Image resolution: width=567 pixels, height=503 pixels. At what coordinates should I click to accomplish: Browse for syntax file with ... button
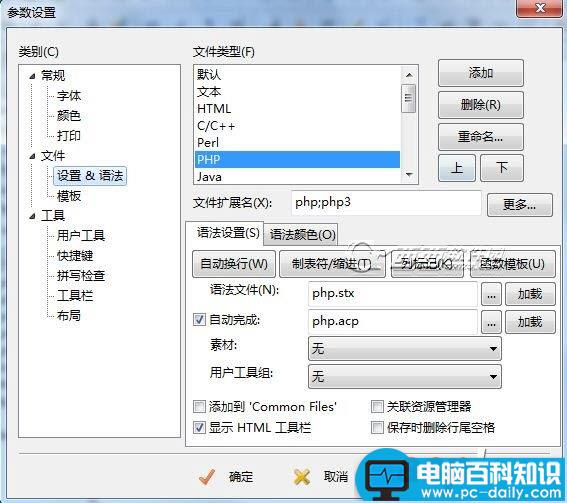(x=491, y=294)
